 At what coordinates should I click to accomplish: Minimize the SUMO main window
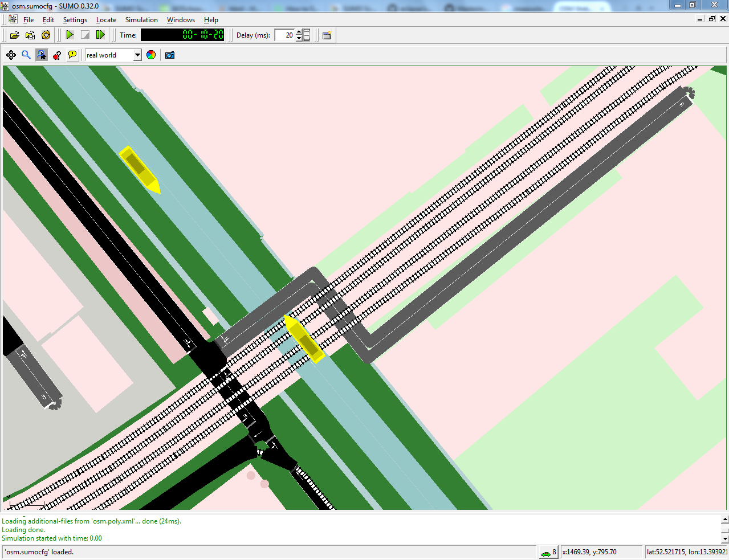(678, 5)
